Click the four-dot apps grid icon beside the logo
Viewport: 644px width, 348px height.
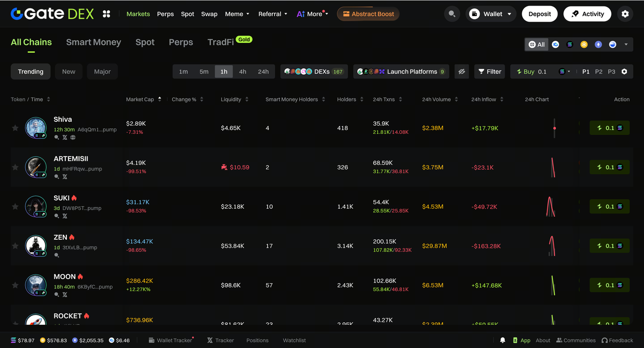click(106, 14)
